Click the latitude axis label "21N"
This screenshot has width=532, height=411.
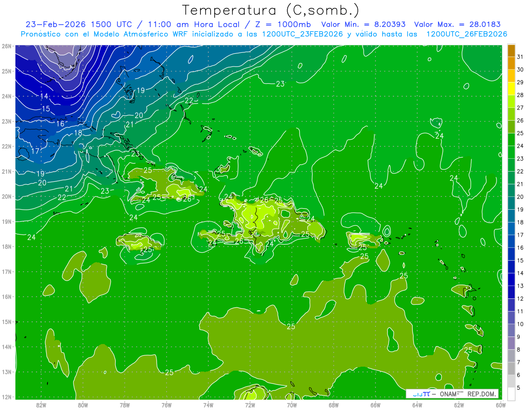[7, 172]
